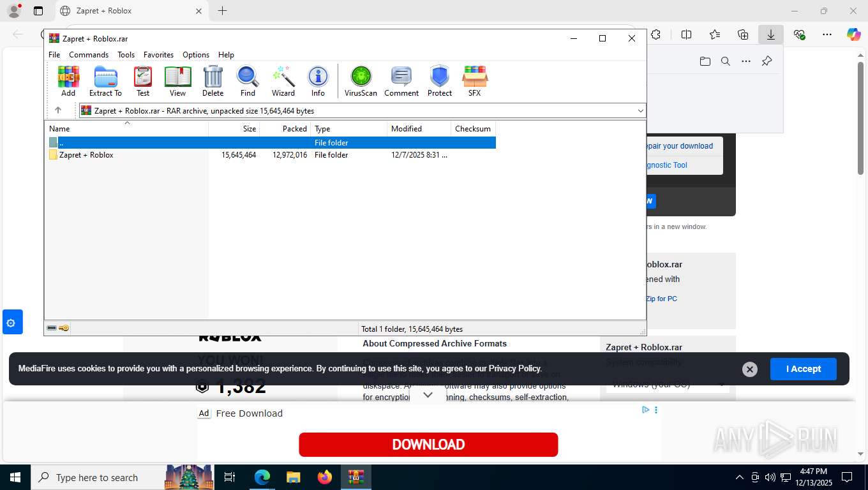The height and width of the screenshot is (490, 868).
Task: Open Edge Settings and more menu
Action: 827,34
